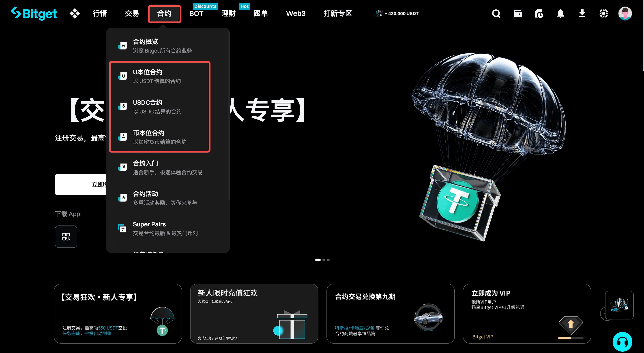644x353 pixels.
Task: Open customer support via the headset icon
Action: click(x=622, y=342)
